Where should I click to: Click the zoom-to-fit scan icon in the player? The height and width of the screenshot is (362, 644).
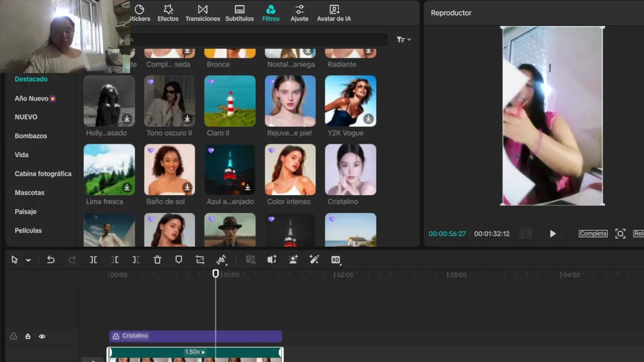[620, 234]
